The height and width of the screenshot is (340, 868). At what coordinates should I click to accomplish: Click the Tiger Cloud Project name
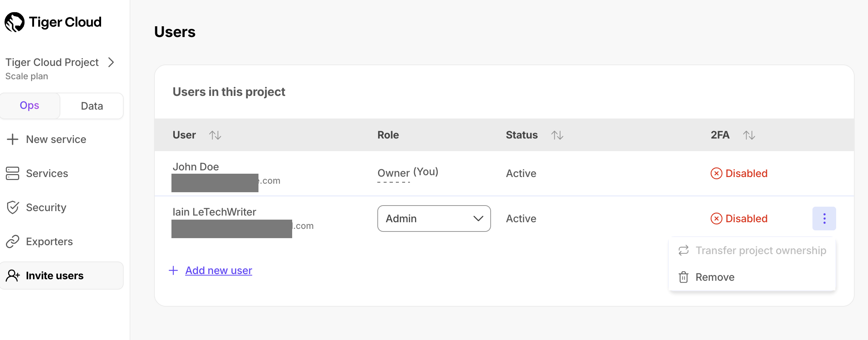click(52, 62)
